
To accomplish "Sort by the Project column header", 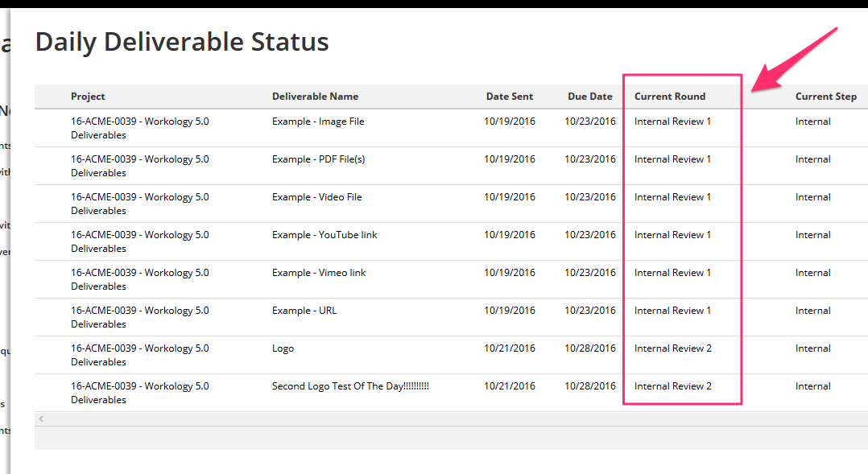I will click(x=88, y=97).
